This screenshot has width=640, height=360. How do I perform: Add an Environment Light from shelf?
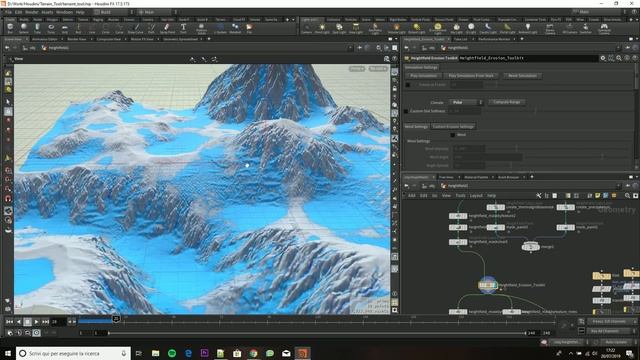[438, 29]
